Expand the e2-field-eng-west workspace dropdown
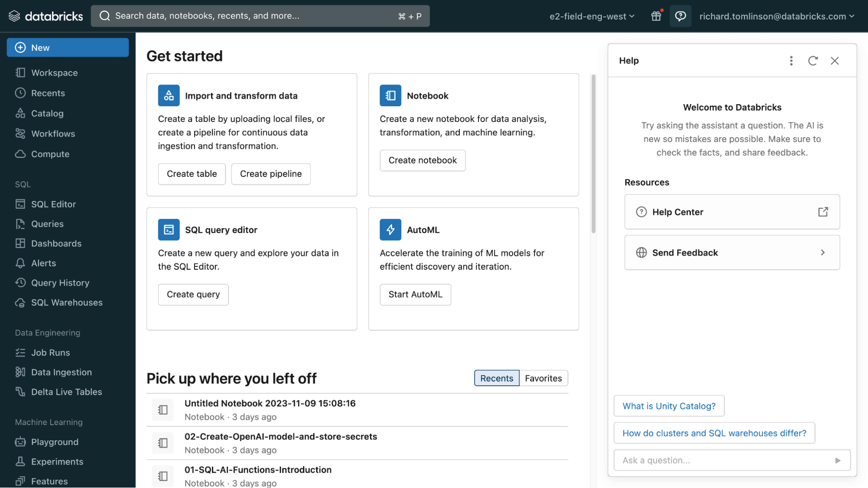 point(591,16)
